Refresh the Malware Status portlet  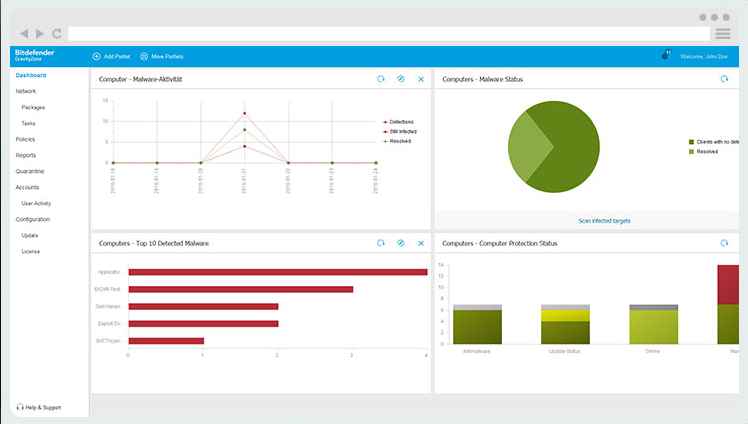[x=724, y=79]
